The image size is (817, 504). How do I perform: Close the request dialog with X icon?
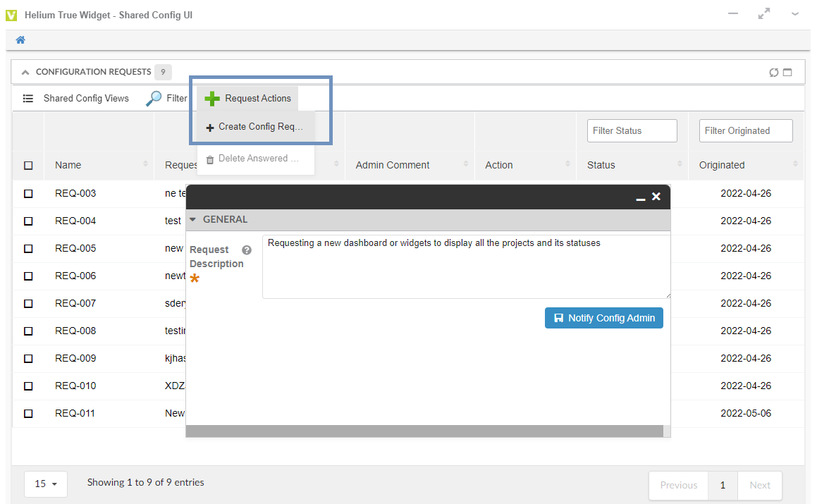(656, 197)
